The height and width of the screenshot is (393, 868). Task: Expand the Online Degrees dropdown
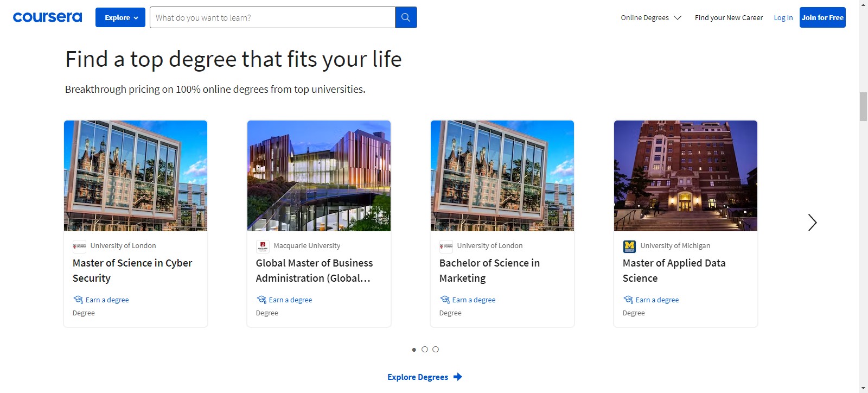(651, 17)
